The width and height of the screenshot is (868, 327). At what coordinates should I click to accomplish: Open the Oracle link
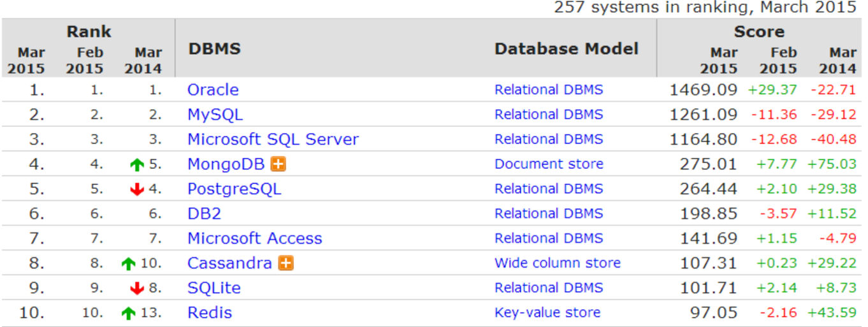tap(213, 90)
